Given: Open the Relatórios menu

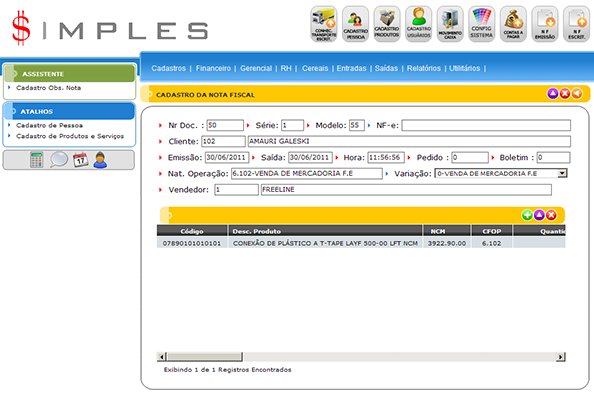Looking at the screenshot, I should [424, 68].
